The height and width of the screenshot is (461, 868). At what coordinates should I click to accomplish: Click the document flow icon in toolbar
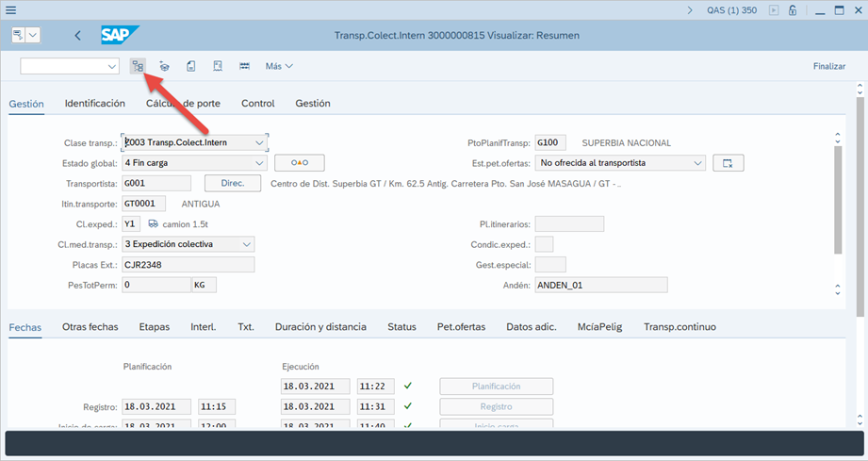138,66
